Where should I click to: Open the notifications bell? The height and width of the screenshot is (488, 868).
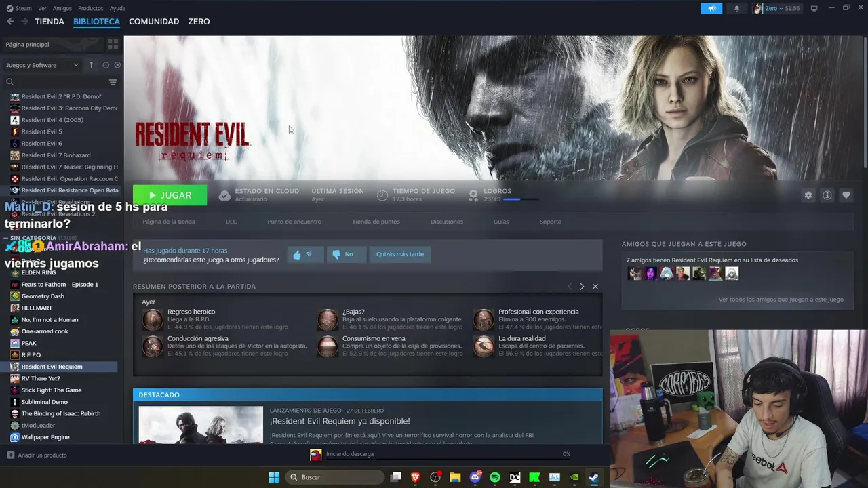point(736,8)
